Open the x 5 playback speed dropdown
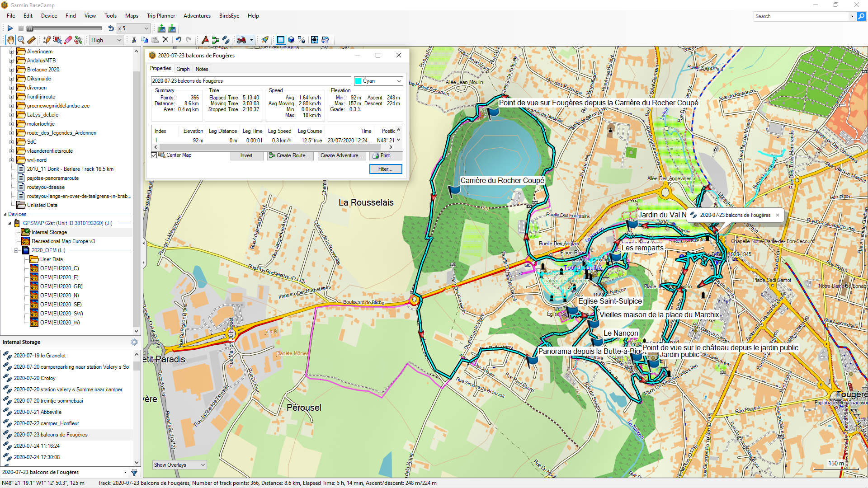The height and width of the screenshot is (488, 868). click(x=133, y=28)
